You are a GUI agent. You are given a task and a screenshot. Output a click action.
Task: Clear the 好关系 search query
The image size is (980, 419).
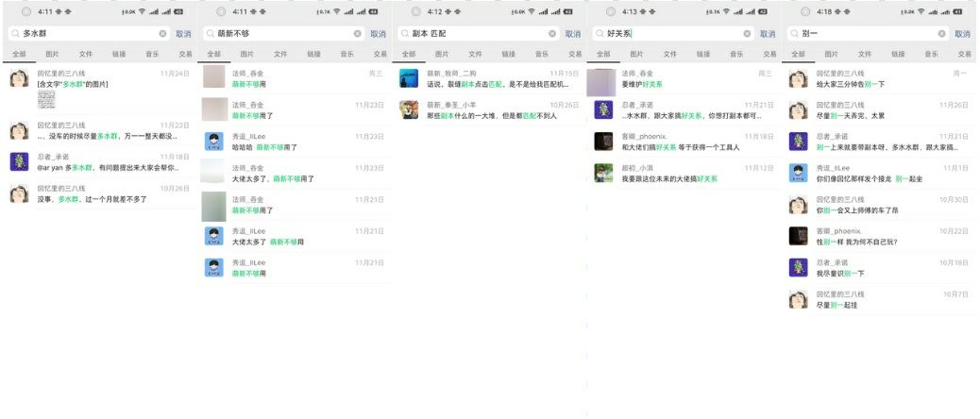tap(747, 34)
